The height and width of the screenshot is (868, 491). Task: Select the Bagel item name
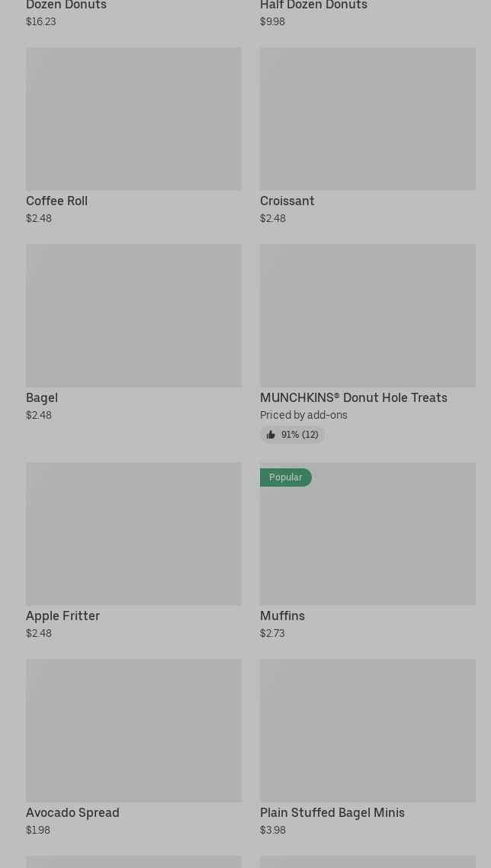tap(42, 398)
